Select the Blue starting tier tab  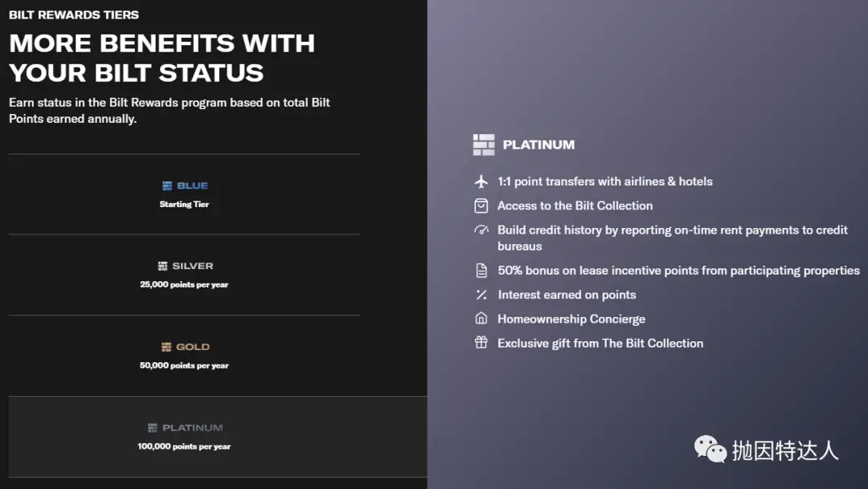tap(184, 194)
